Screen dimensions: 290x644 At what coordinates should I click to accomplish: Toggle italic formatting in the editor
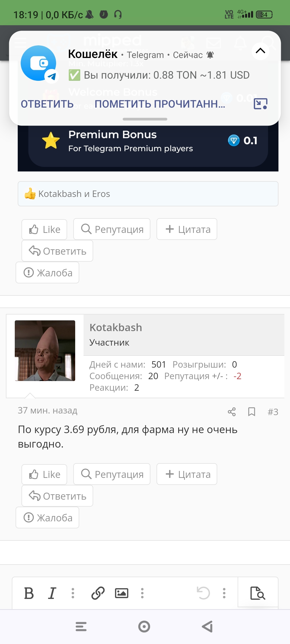tap(52, 593)
